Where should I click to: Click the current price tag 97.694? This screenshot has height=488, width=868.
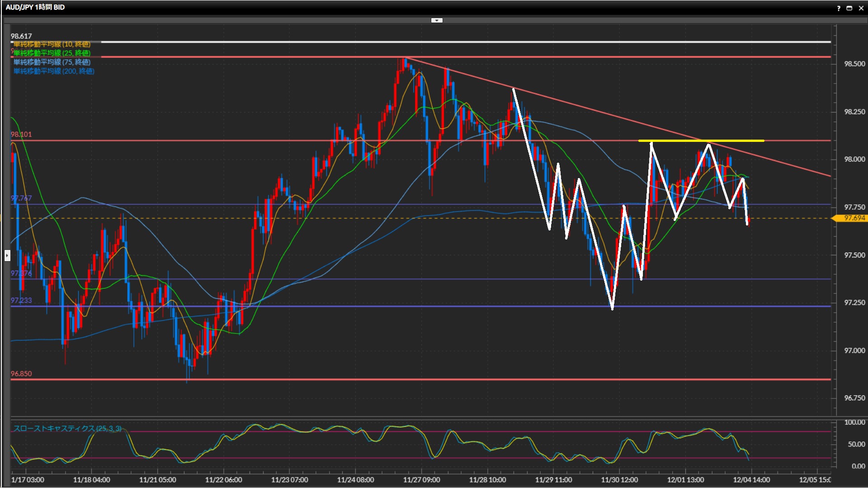point(854,218)
